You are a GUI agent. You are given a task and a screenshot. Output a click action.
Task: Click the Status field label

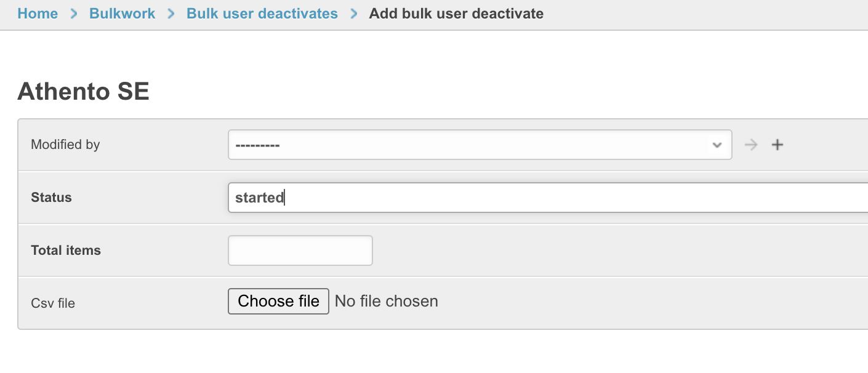[51, 198]
